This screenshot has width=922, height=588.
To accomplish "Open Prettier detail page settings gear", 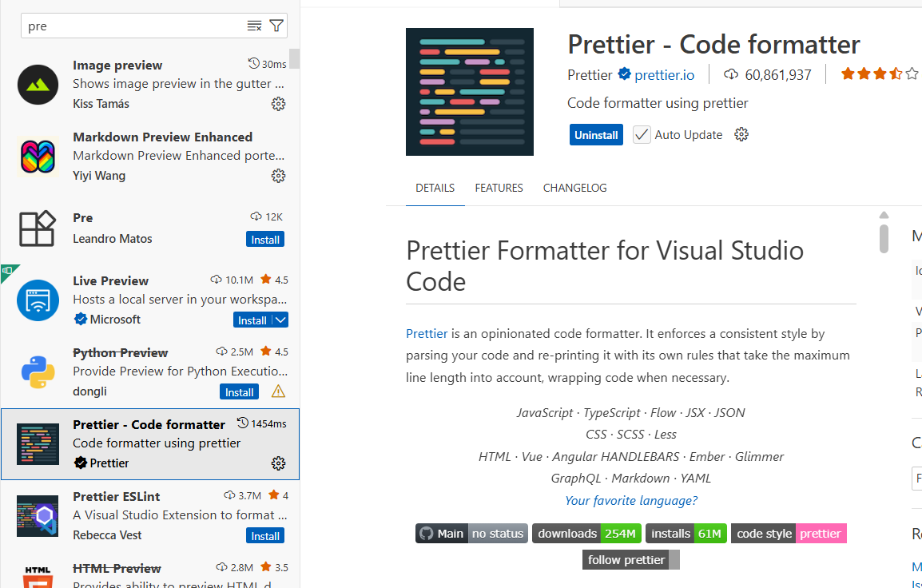I will [741, 135].
